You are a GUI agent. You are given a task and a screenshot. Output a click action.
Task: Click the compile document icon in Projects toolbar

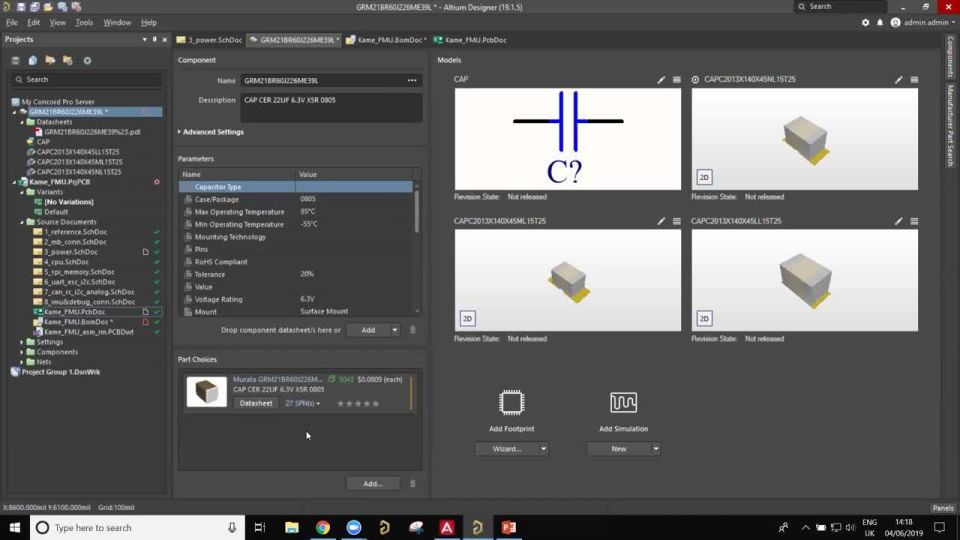(32, 61)
